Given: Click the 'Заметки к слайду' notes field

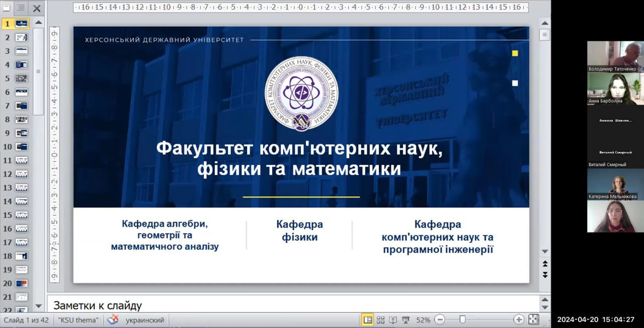Looking at the screenshot, I should tap(293, 305).
